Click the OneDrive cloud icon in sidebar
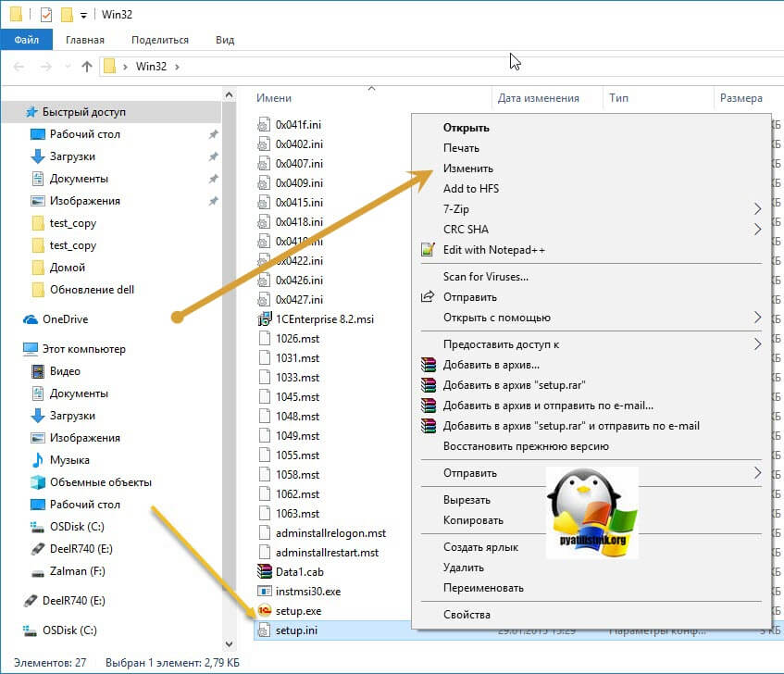This screenshot has width=784, height=674. click(30, 319)
